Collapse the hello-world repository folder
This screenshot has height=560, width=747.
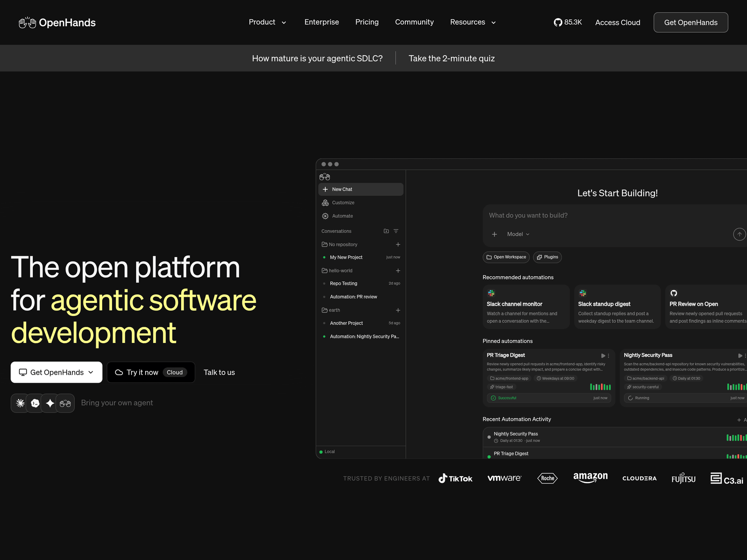point(337,271)
